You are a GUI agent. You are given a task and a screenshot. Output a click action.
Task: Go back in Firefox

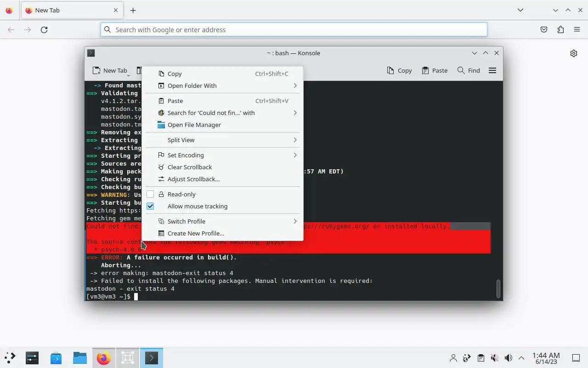coord(11,29)
